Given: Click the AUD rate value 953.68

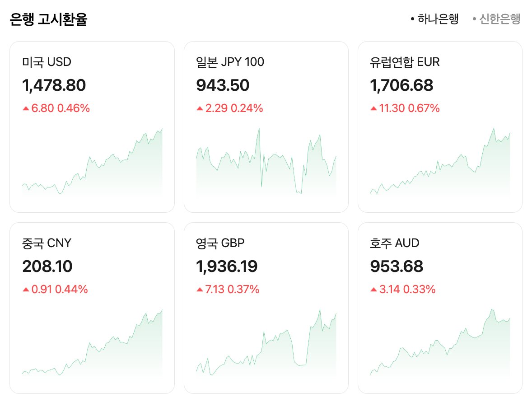Looking at the screenshot, I should (397, 266).
